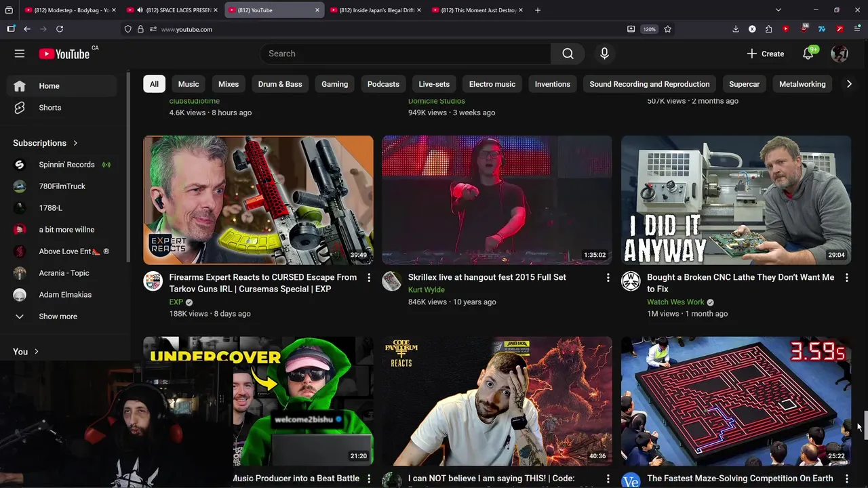Viewport: 868px width, 488px height.
Task: Click Kurt Wylde channel avatar
Action: (392, 281)
